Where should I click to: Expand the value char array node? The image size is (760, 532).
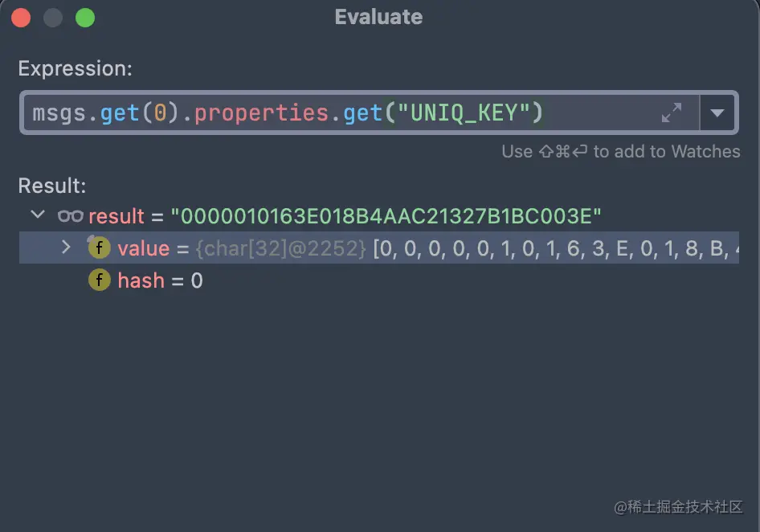pos(66,248)
